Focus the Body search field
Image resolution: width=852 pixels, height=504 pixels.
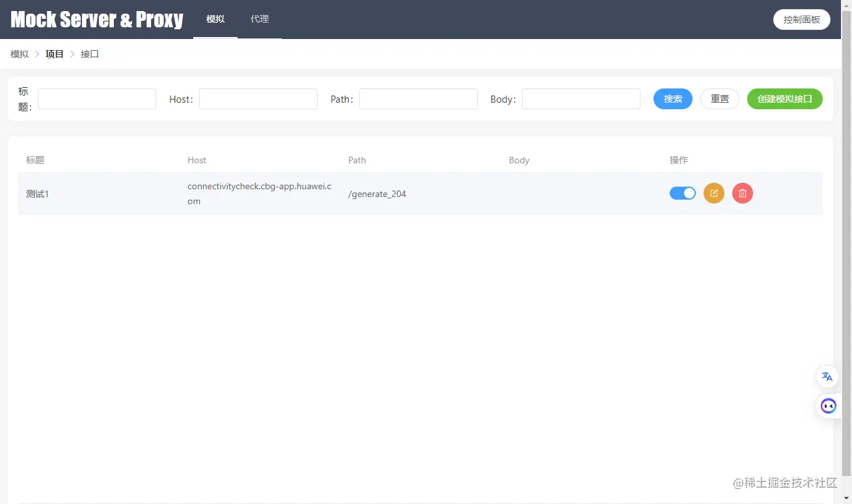point(581,99)
